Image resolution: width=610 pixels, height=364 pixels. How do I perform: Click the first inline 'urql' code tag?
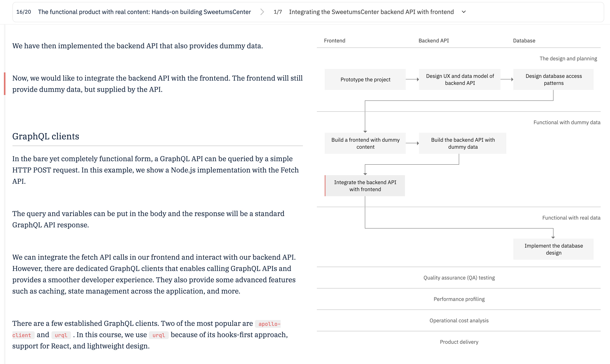coord(61,335)
